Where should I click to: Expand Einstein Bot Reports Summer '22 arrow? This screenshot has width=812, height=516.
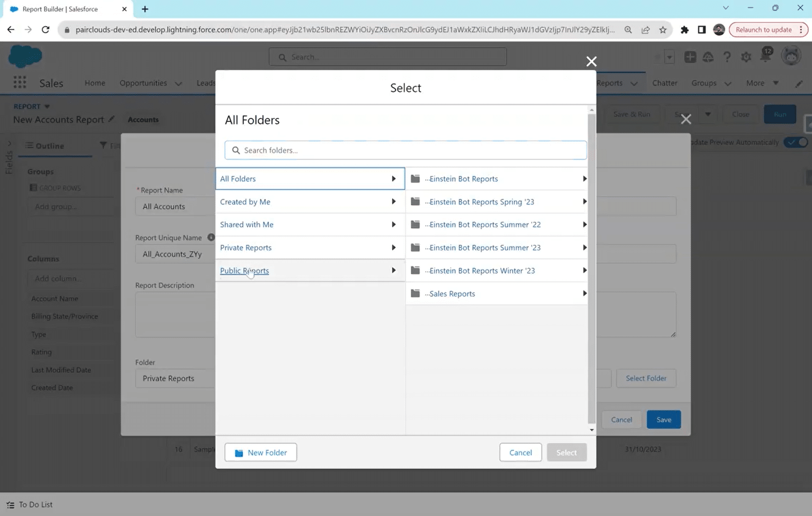pyautogui.click(x=584, y=225)
